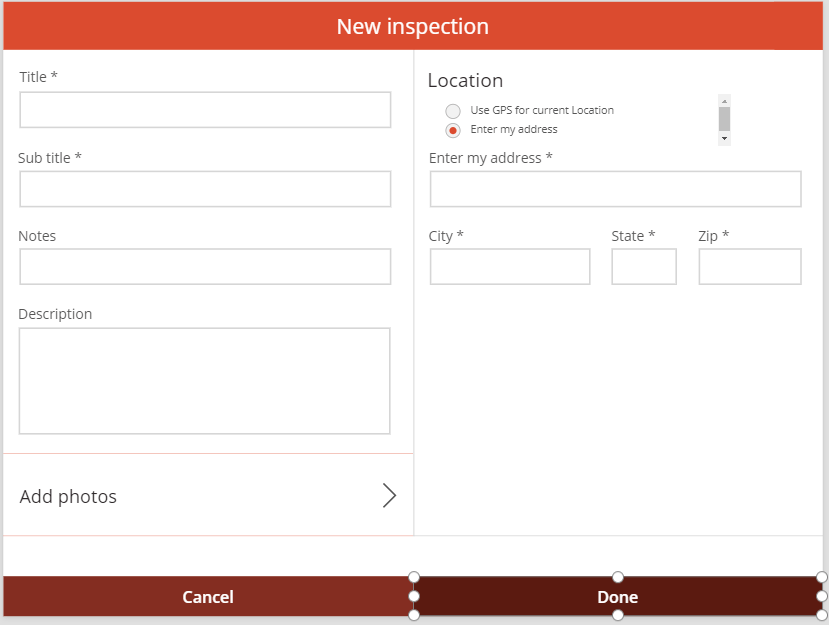Click the location list scrollbar thumb

tap(724, 119)
